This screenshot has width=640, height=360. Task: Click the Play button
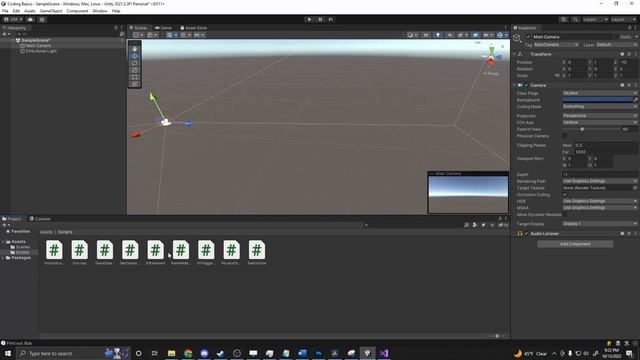309,19
